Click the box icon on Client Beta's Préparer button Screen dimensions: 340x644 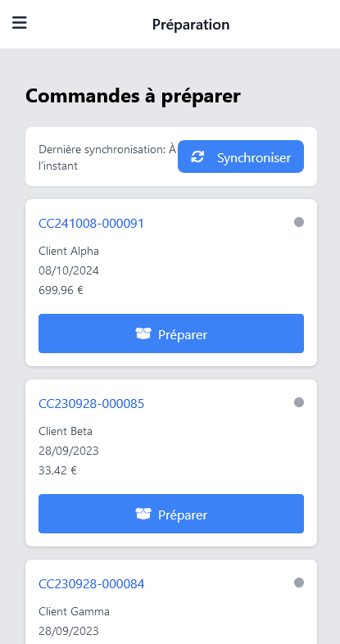click(143, 514)
